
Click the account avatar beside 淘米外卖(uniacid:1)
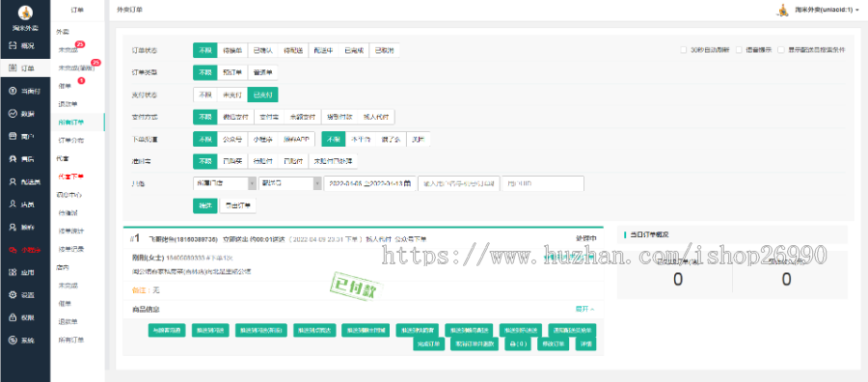[x=783, y=10]
